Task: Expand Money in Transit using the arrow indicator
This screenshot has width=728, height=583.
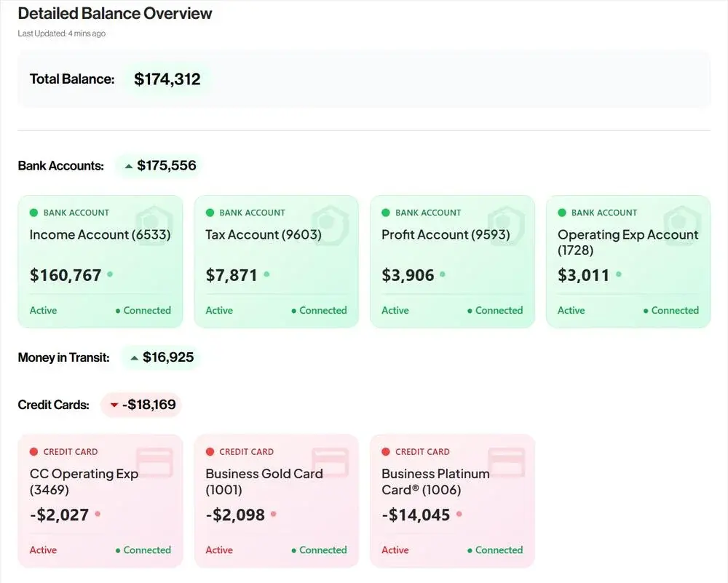Action: tap(135, 357)
